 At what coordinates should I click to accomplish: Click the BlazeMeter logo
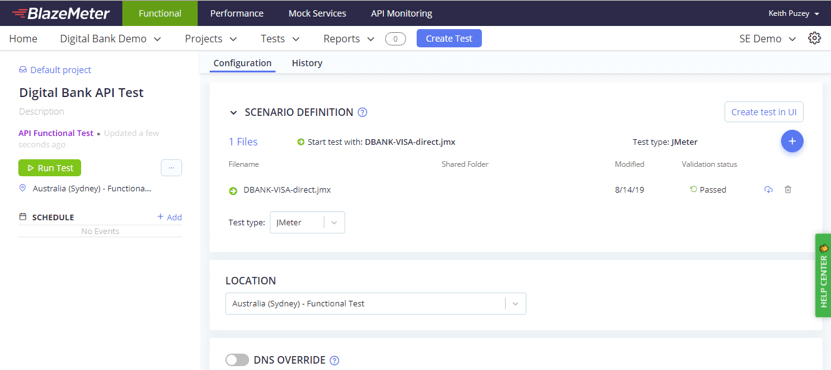(61, 13)
